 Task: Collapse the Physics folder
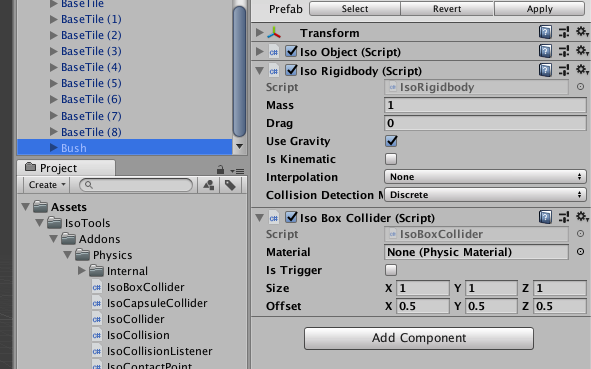coord(68,255)
